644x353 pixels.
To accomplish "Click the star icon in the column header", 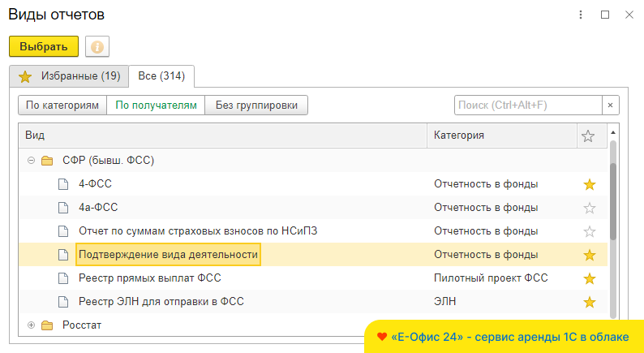I will tap(589, 136).
